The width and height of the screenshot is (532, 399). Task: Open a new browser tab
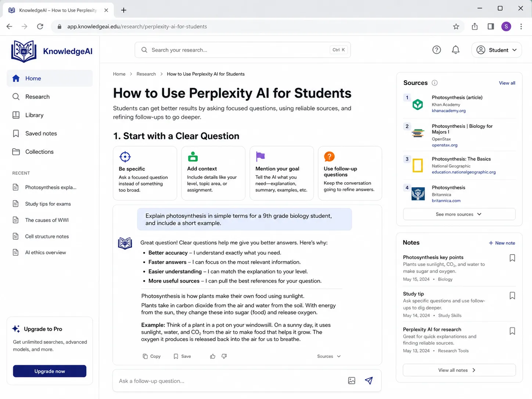[124, 10]
